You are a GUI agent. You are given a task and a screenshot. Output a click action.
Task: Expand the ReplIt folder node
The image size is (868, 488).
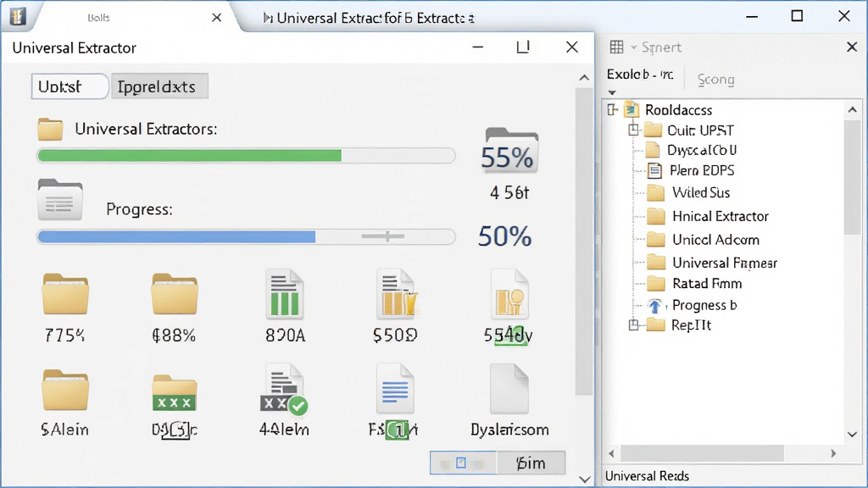coord(634,324)
